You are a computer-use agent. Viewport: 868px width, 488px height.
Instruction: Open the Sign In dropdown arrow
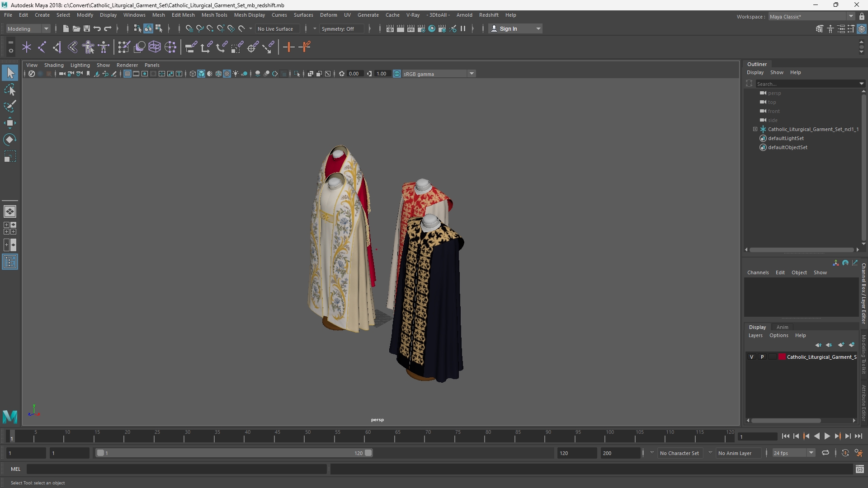point(538,28)
